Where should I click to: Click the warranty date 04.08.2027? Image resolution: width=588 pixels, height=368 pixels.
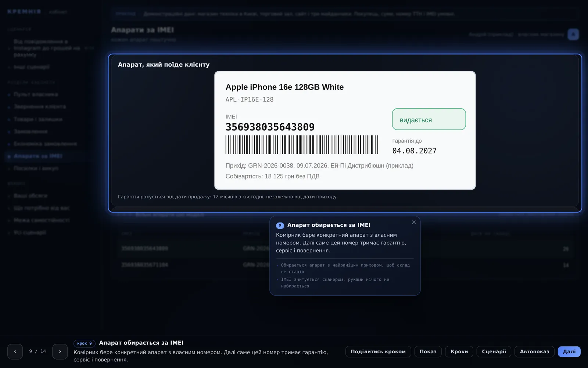414,151
